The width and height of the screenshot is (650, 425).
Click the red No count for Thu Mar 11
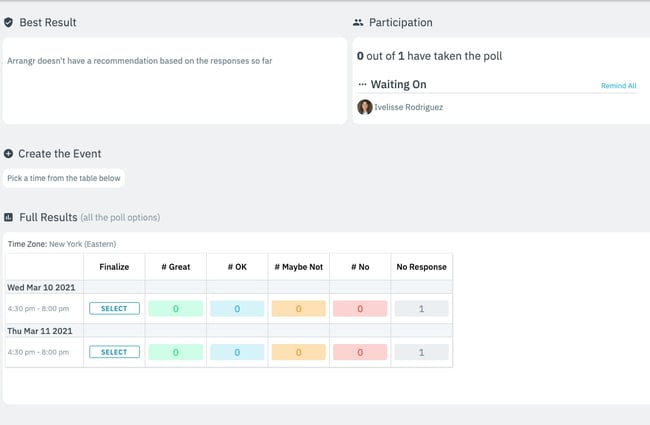[x=360, y=352]
